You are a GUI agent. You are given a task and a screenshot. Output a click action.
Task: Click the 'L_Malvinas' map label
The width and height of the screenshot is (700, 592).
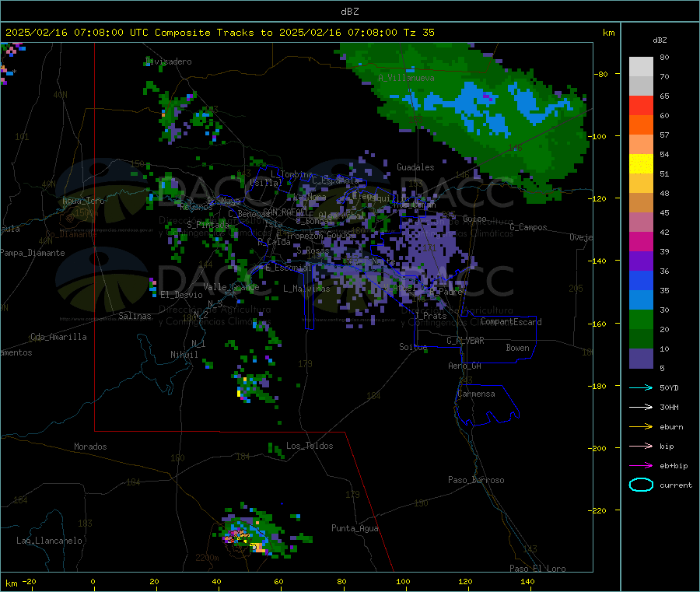306,289
